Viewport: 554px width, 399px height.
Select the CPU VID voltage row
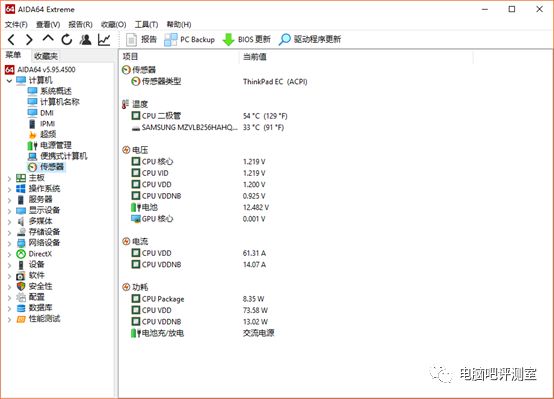[198, 173]
